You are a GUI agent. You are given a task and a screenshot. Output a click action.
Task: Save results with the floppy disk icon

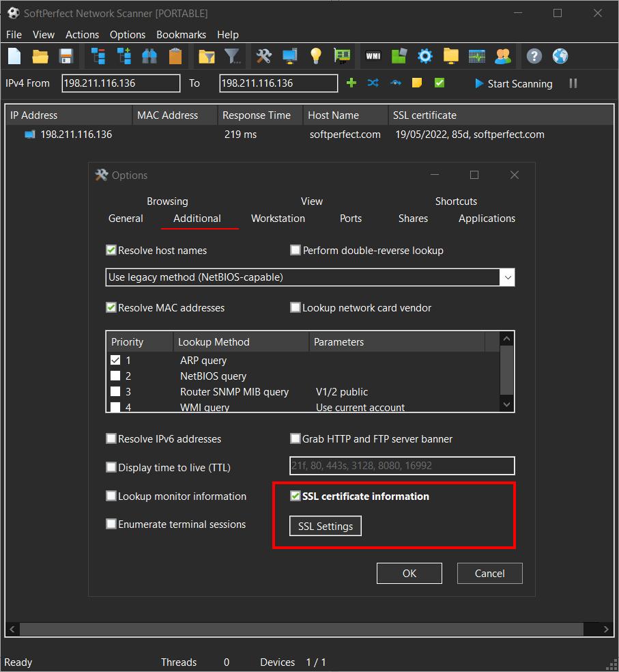(66, 56)
